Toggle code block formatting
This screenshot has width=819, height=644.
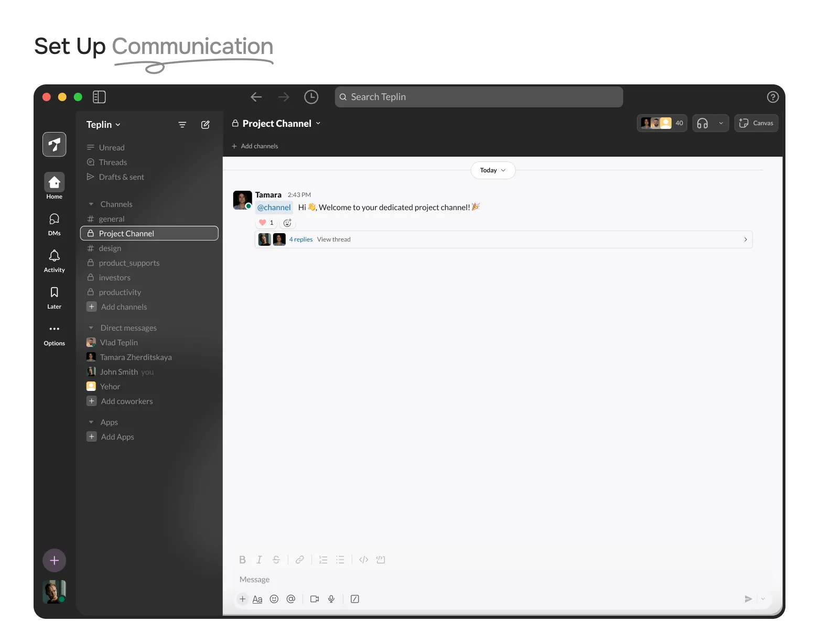tap(381, 560)
